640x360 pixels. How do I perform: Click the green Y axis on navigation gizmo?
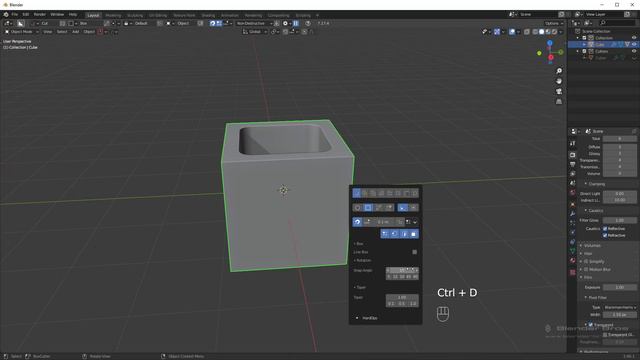[x=561, y=52]
